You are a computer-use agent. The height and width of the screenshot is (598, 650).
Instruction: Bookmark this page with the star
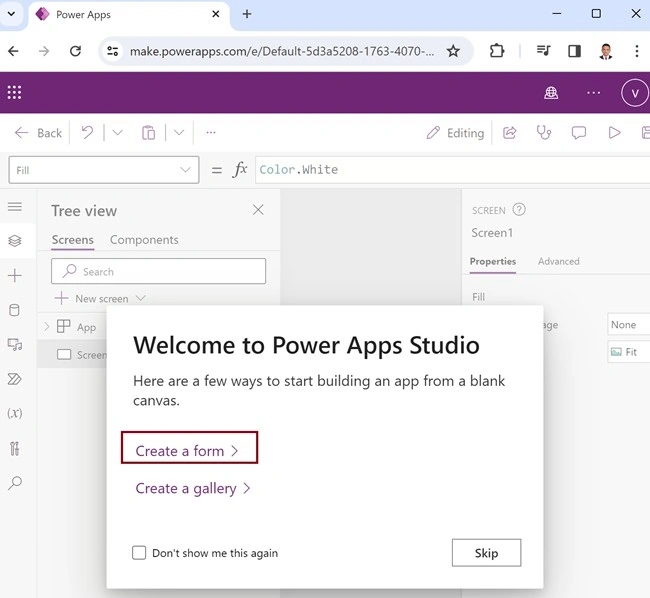453,51
